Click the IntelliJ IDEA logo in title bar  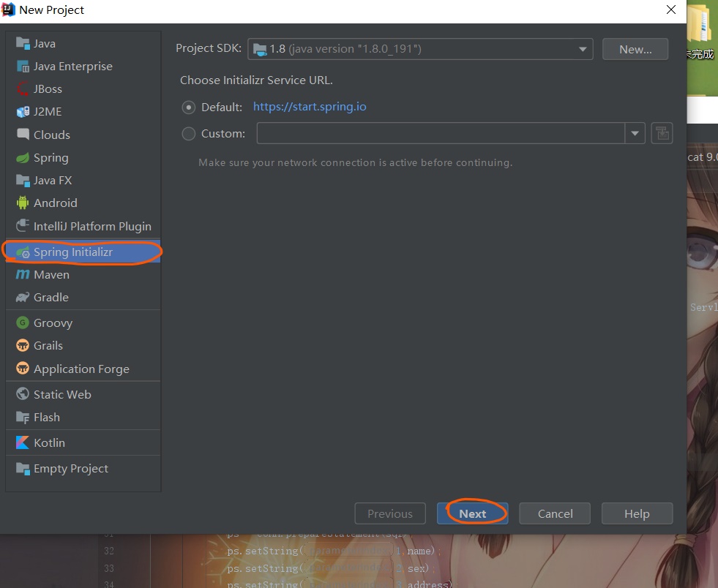(x=8, y=10)
